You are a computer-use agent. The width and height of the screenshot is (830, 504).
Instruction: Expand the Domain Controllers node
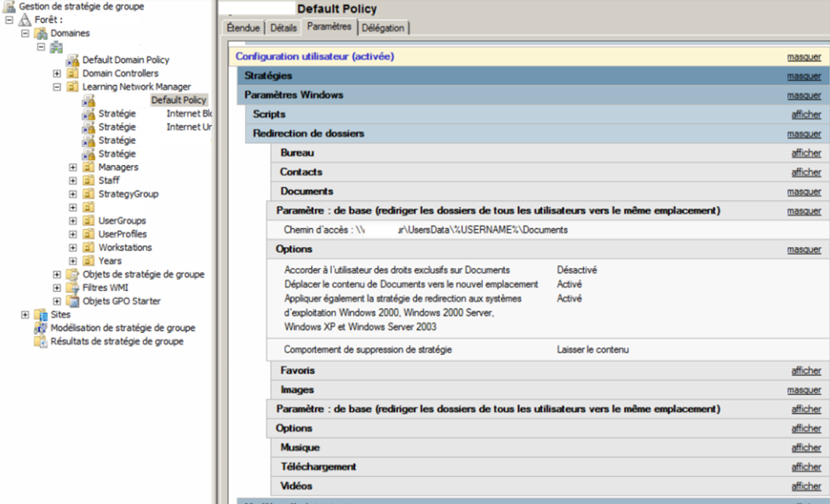pos(57,74)
